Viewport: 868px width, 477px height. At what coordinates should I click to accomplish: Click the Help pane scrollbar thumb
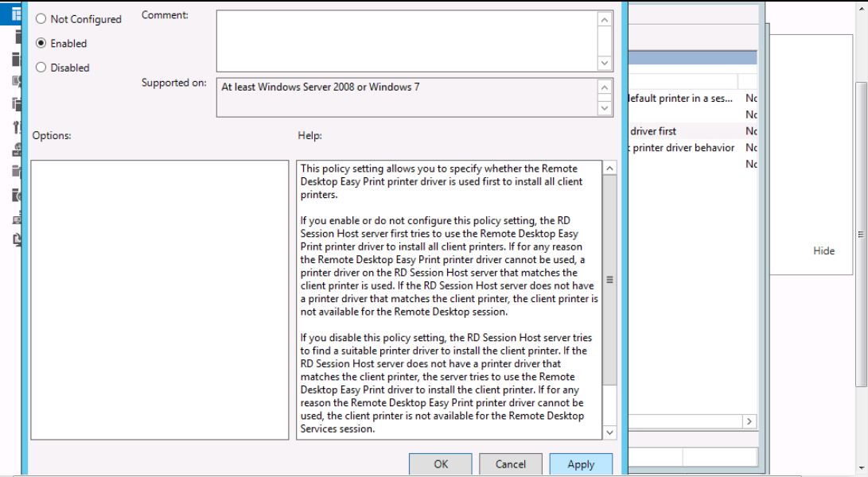click(609, 280)
